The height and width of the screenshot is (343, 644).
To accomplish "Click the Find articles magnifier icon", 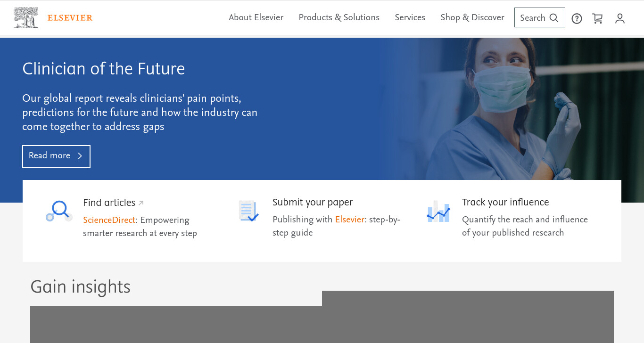I will click(59, 211).
